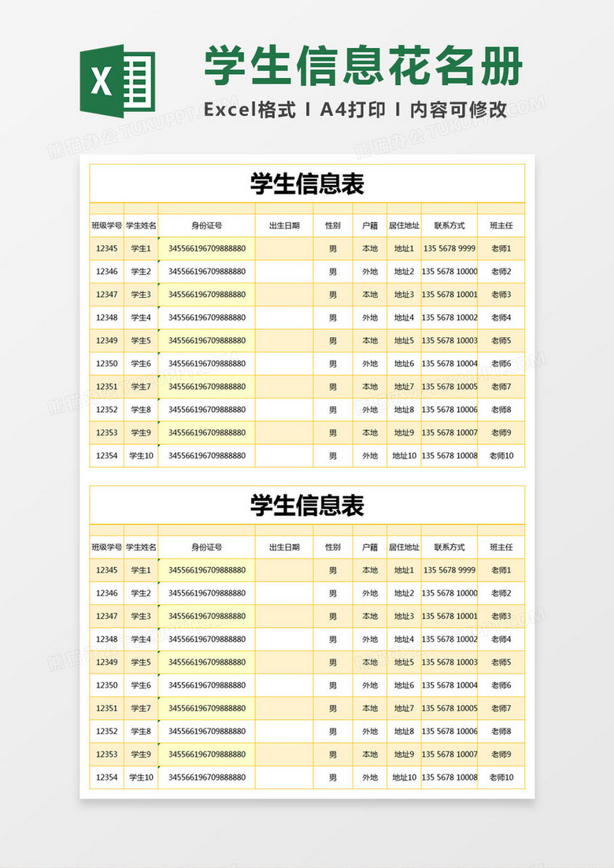
Task: Select cell 12354 in the top table
Action: (107, 455)
